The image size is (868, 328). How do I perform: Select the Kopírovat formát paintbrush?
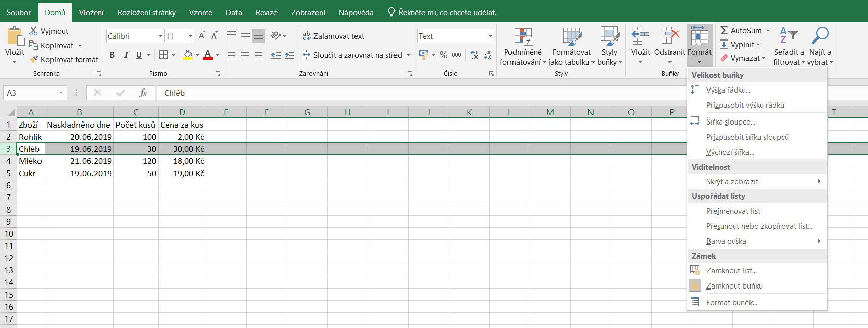(x=34, y=59)
